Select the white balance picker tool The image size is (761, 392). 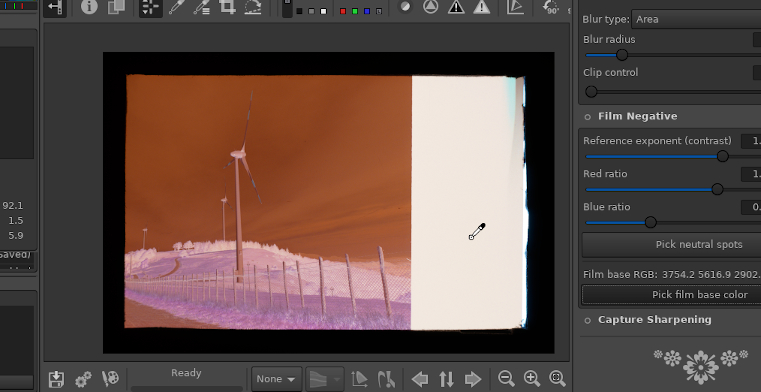(176, 7)
